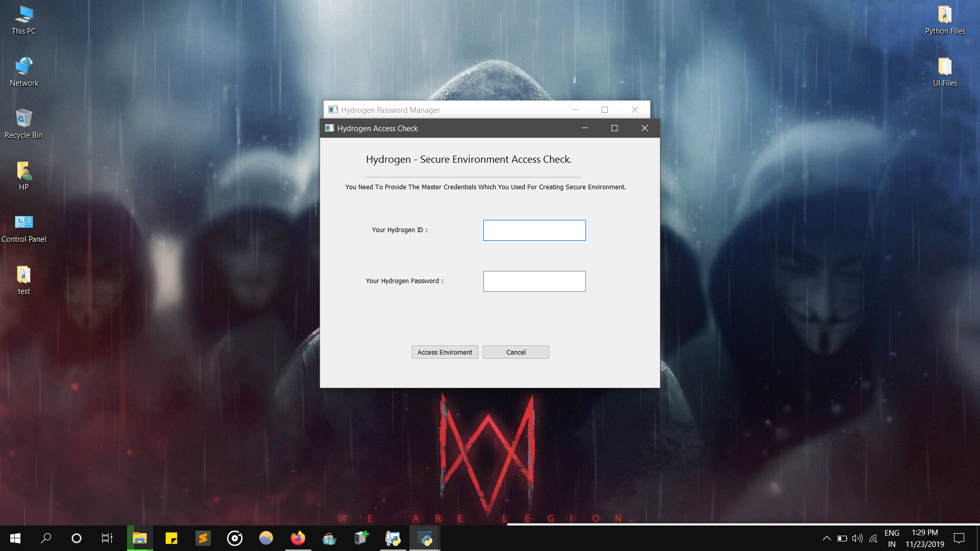980x551 pixels.
Task: Click the Your Hydrogen ID input field
Action: click(x=534, y=230)
